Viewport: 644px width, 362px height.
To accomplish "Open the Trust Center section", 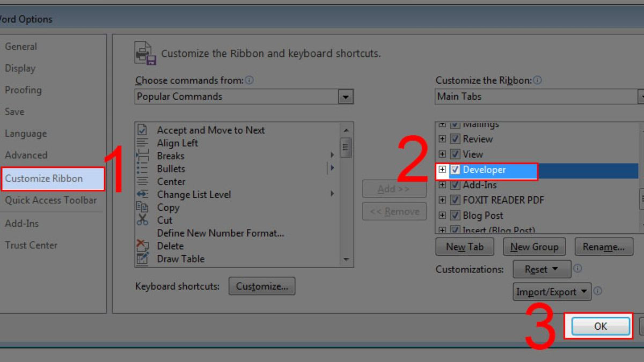I will (x=31, y=245).
